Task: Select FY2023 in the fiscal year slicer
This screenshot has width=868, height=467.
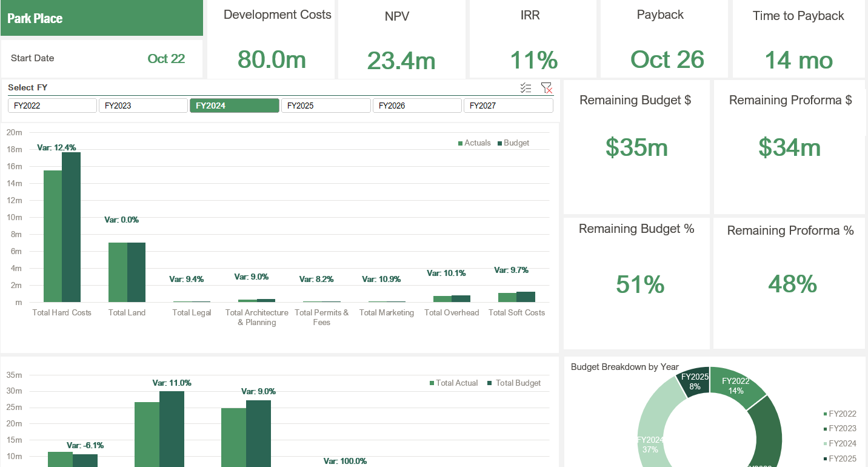Action: point(143,105)
